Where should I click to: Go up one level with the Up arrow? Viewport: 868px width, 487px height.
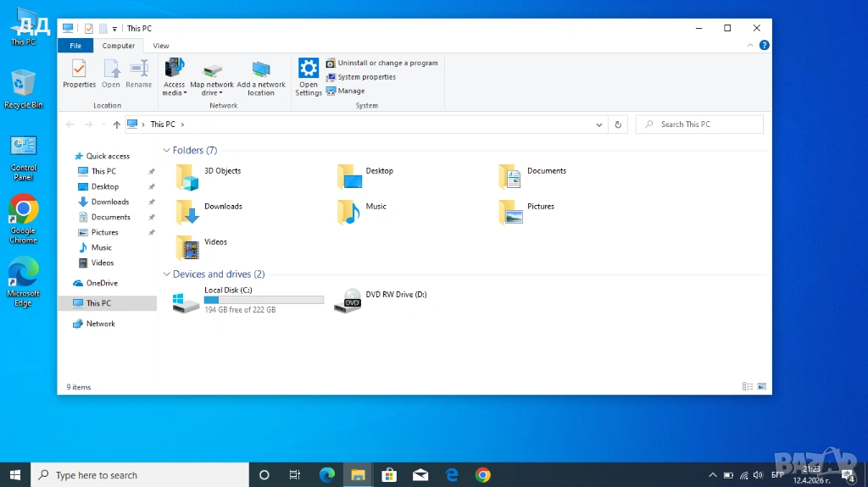pos(116,125)
